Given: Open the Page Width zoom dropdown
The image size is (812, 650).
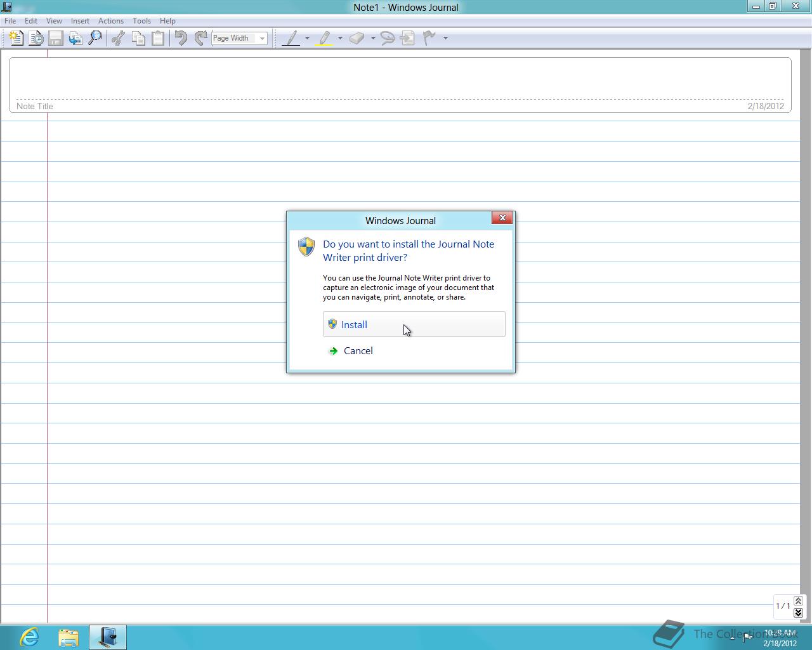Looking at the screenshot, I should click(x=262, y=38).
